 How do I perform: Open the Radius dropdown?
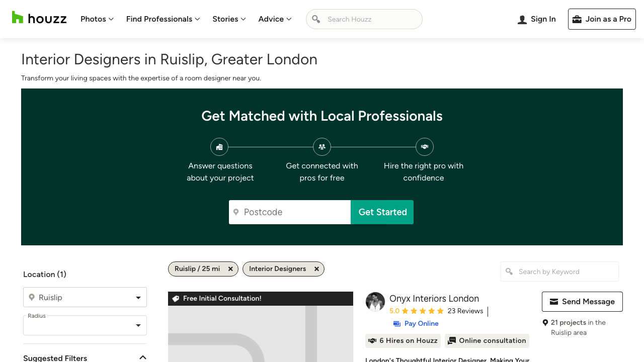tap(138, 326)
